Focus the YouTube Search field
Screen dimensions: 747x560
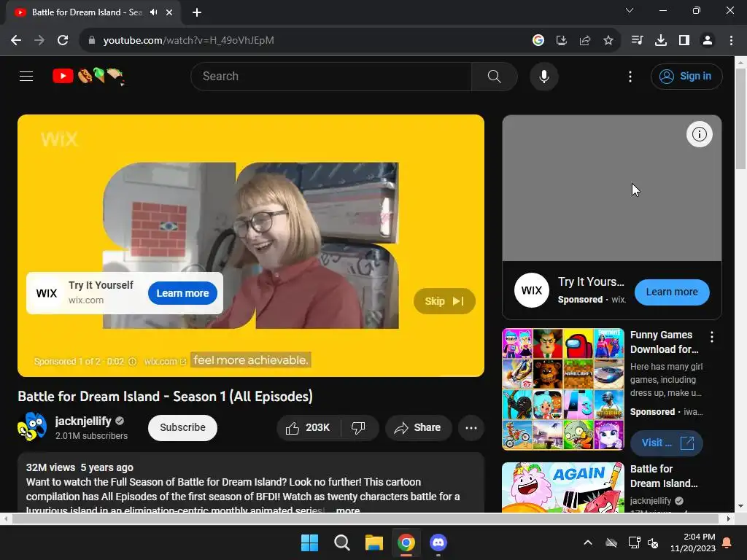click(x=331, y=76)
